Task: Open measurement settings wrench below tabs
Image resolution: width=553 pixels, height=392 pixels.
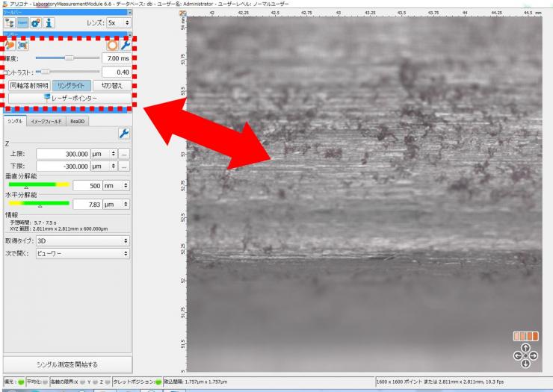Action: [124, 134]
